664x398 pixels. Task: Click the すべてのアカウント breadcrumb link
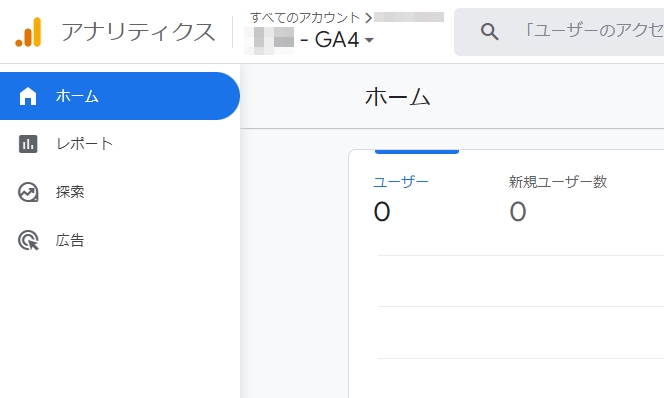click(305, 17)
